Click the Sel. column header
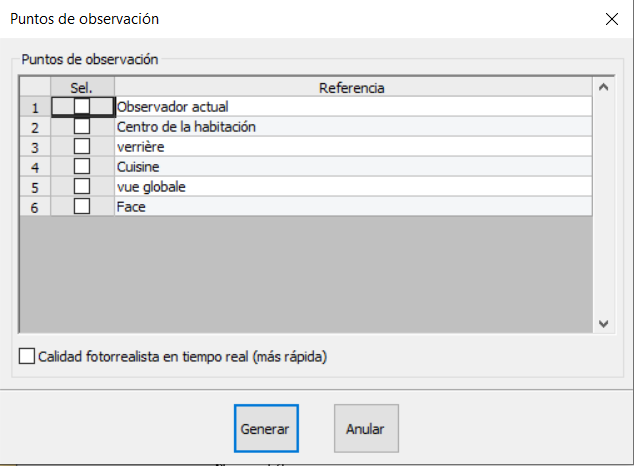 (82, 87)
